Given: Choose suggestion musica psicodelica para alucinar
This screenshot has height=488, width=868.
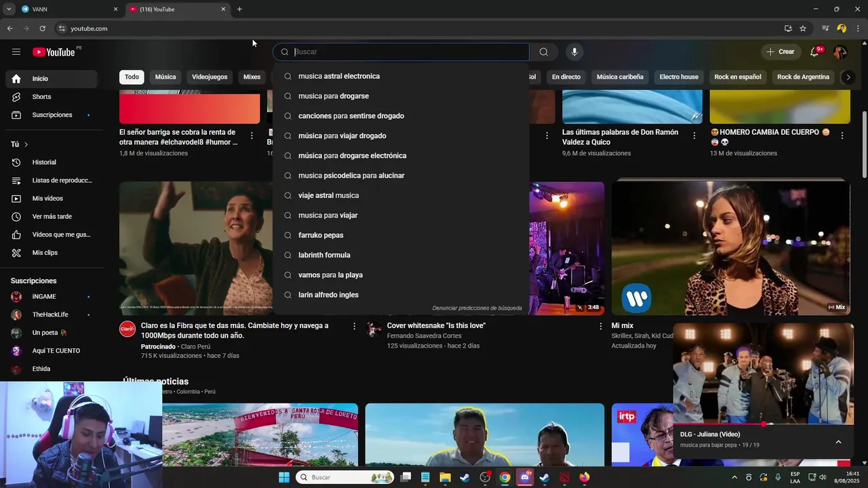Looking at the screenshot, I should [x=401, y=176].
